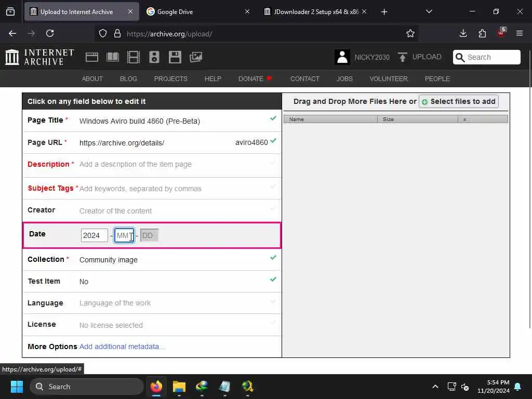Click the MM month date box
532x399 pixels.
tap(124, 235)
